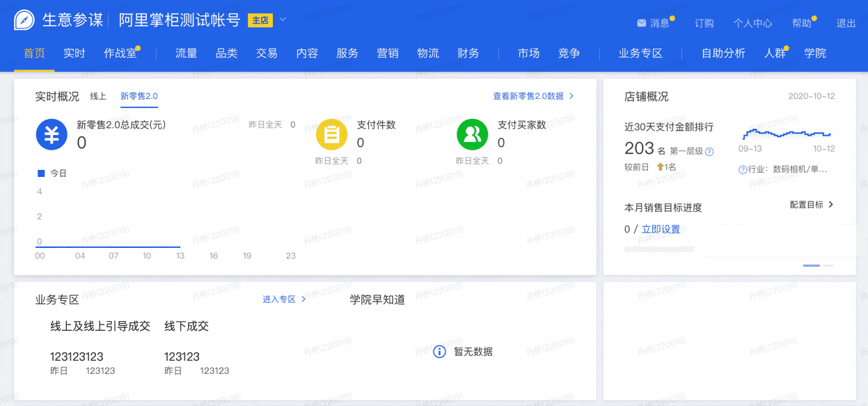
Task: Toggle the 今日 blue legend square
Action: click(40, 173)
